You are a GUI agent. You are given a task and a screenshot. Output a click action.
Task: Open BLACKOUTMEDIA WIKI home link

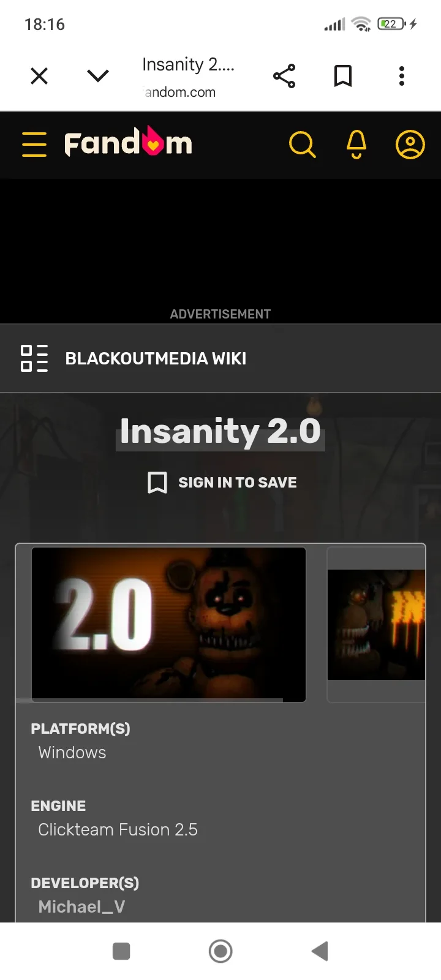coord(156,358)
